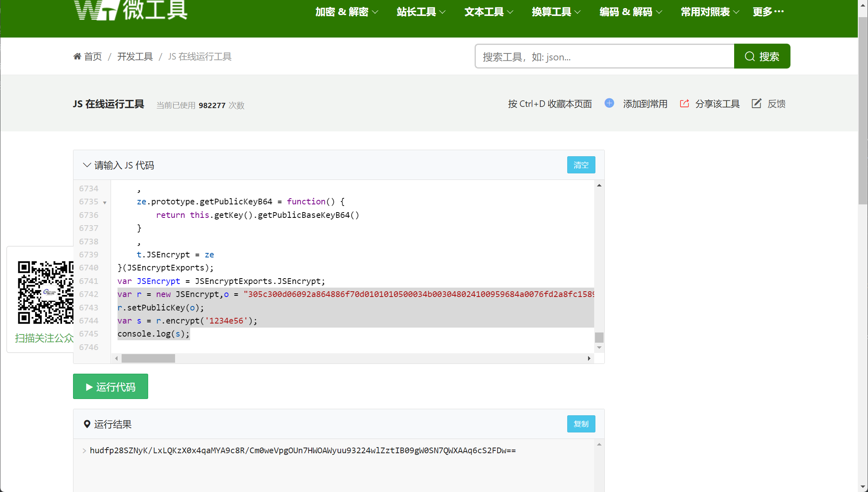Click the feedback pencil icon
Image resolution: width=868 pixels, height=492 pixels.
point(756,104)
